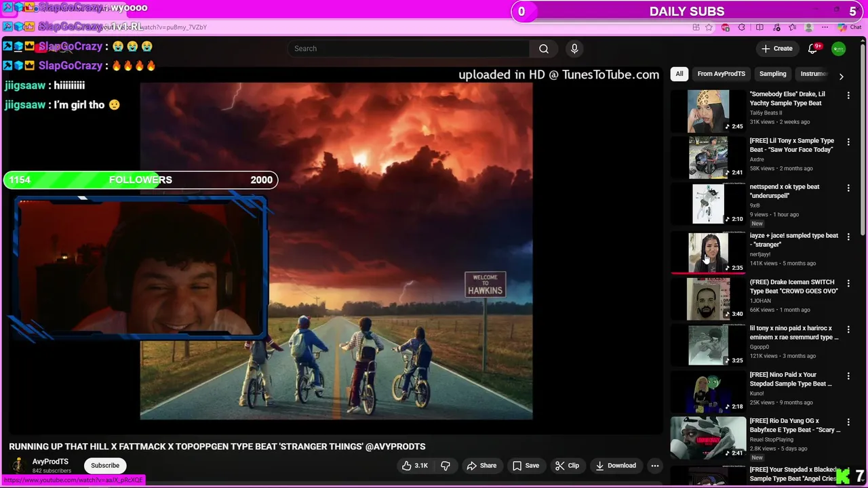Click the "842 subscribers" text
The image size is (868, 488).
pos(52,471)
